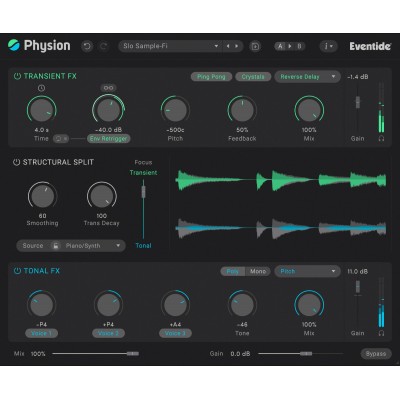The image size is (400, 400).
Task: Select the A compare state
Action: 280,46
